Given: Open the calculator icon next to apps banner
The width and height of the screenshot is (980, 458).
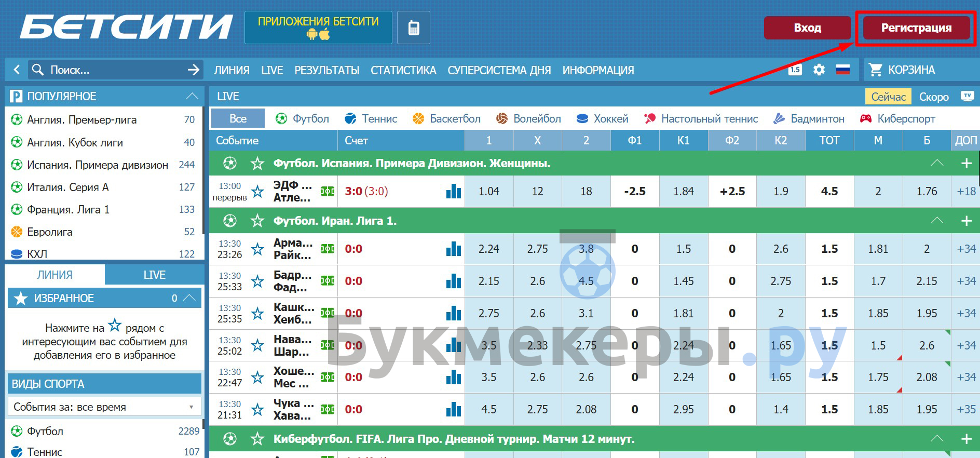Looking at the screenshot, I should tap(414, 28).
